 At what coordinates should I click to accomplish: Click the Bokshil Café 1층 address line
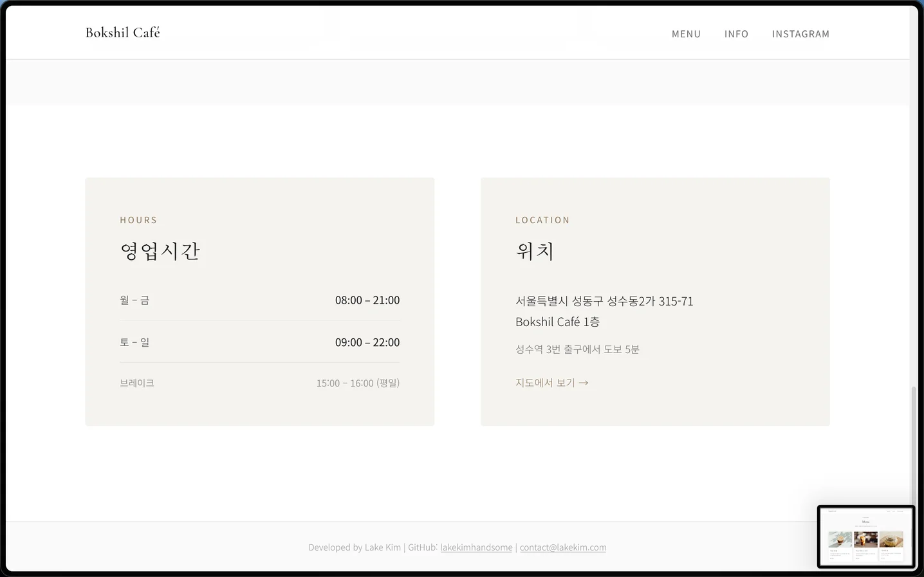pos(557,322)
